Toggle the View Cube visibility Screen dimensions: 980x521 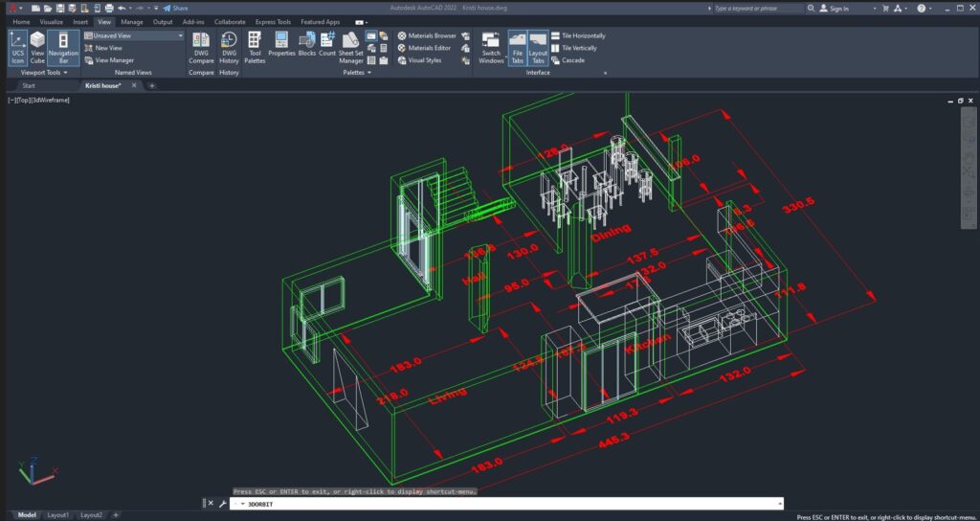pyautogui.click(x=37, y=46)
